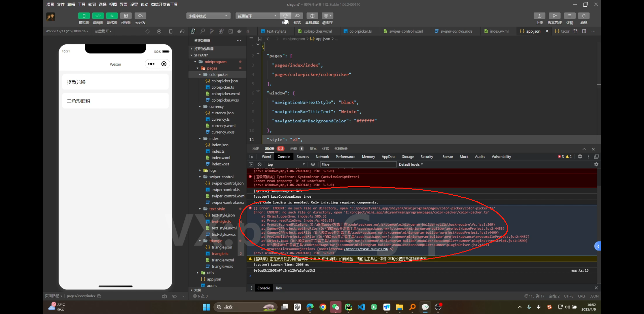
Task: Expand the utils folder
Action: tap(210, 273)
